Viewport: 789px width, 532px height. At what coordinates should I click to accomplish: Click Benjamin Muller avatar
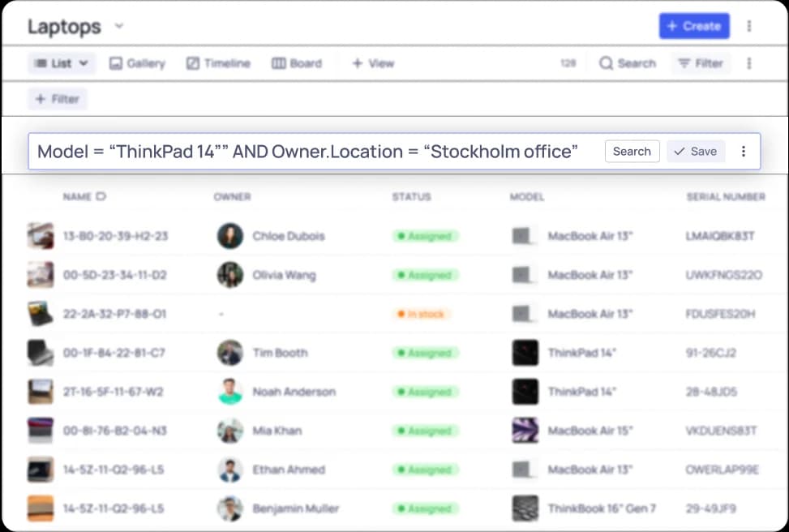230,508
